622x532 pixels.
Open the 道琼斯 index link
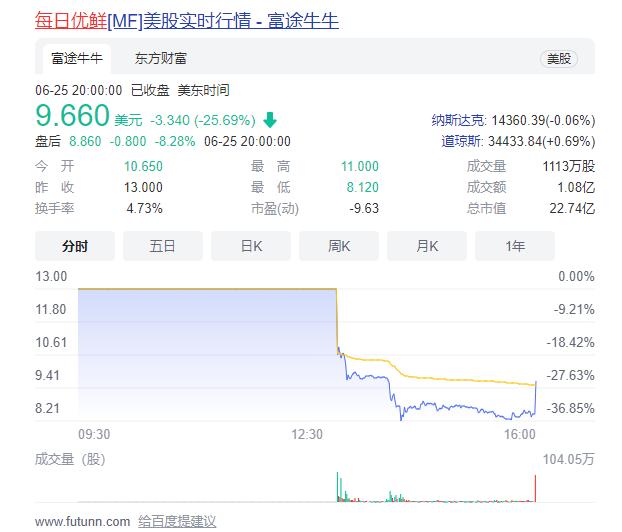pos(461,141)
